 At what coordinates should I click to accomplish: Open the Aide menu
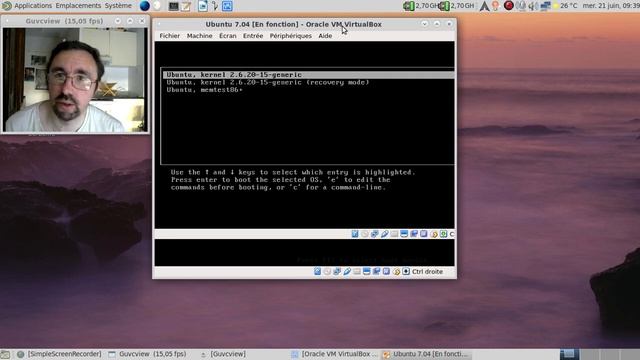(x=325, y=36)
